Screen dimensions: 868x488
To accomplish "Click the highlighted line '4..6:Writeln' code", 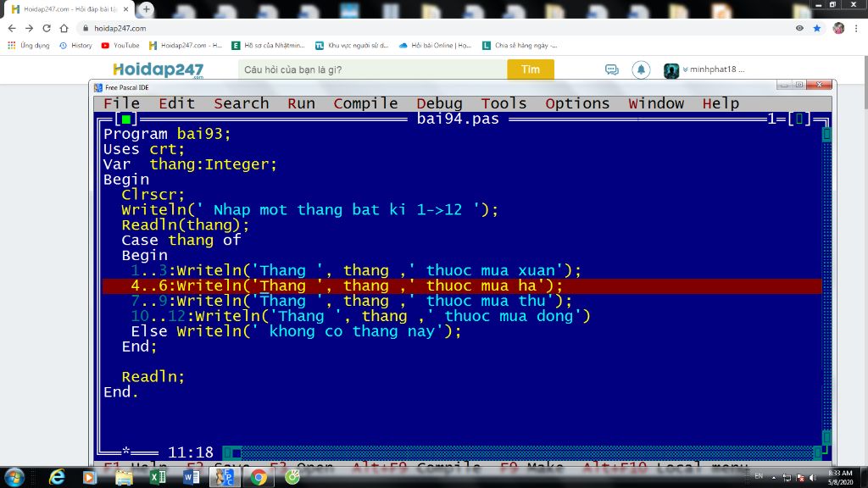I will click(x=347, y=286).
